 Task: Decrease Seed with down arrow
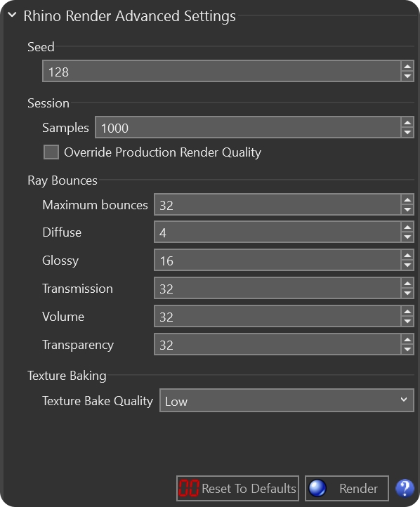point(407,77)
